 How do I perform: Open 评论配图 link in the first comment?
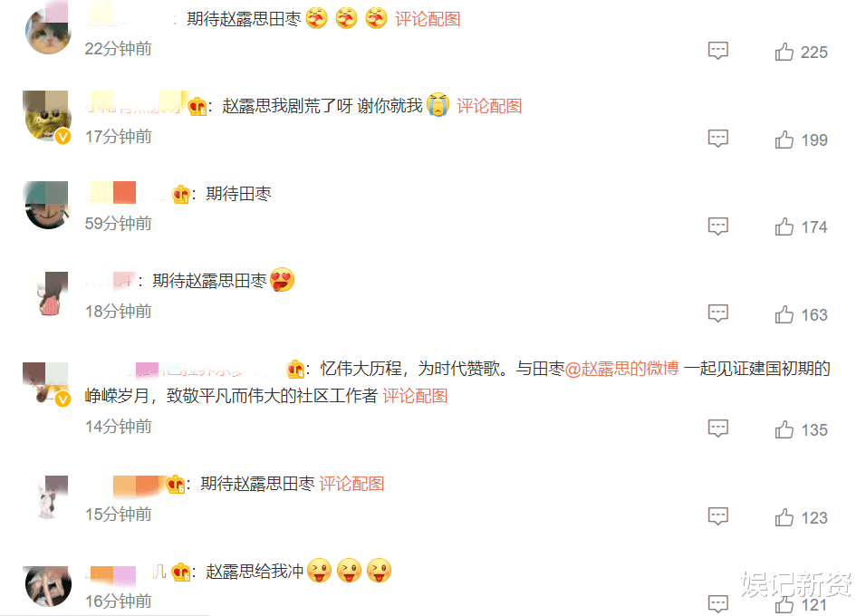pyautogui.click(x=428, y=19)
